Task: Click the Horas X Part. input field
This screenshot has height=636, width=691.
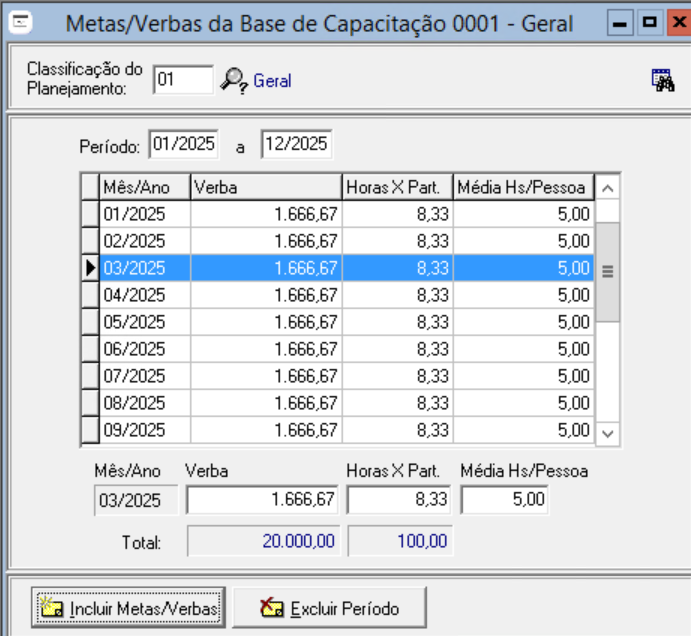Action: coord(399,499)
